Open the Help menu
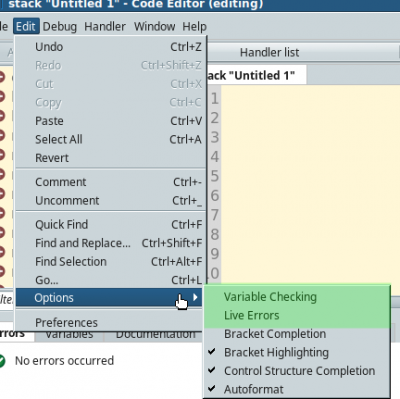400x399 pixels. 194,26
